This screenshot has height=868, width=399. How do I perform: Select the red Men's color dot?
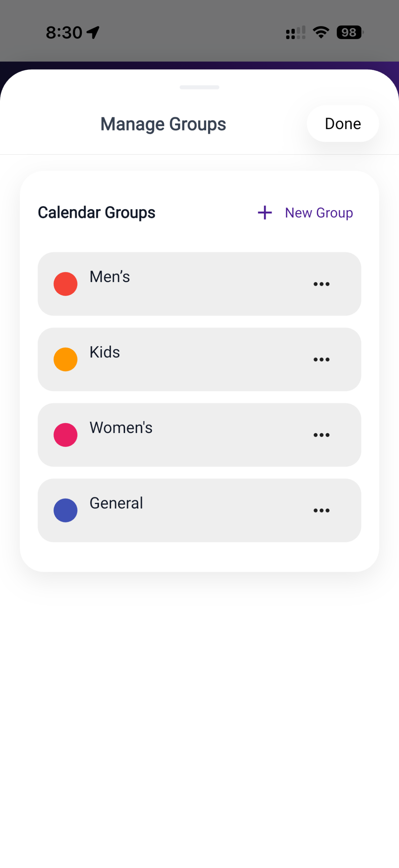click(x=65, y=284)
